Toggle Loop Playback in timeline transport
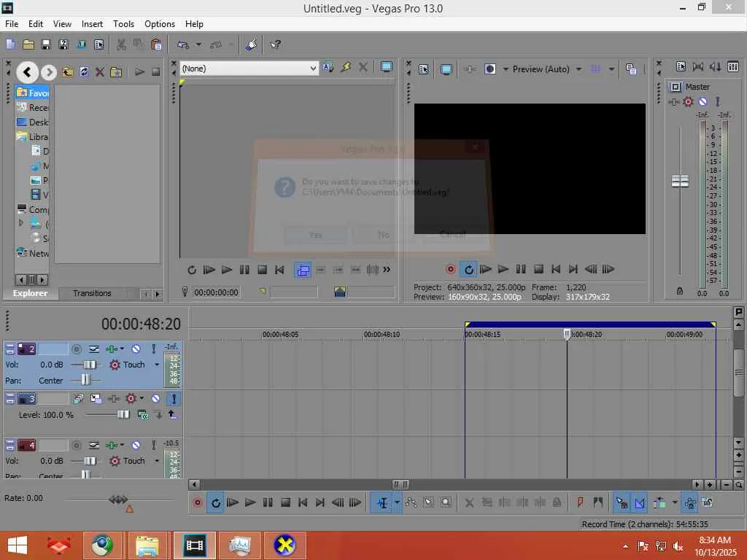747x560 pixels. tap(215, 503)
